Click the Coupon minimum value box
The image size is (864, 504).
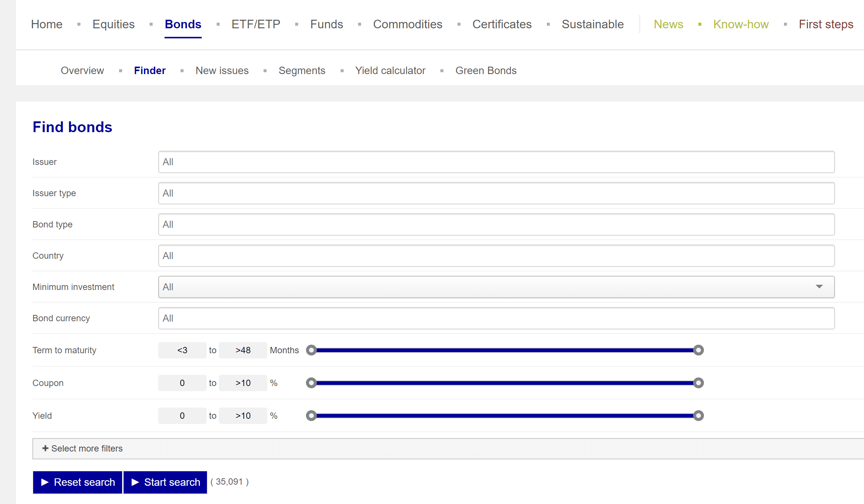tap(182, 383)
